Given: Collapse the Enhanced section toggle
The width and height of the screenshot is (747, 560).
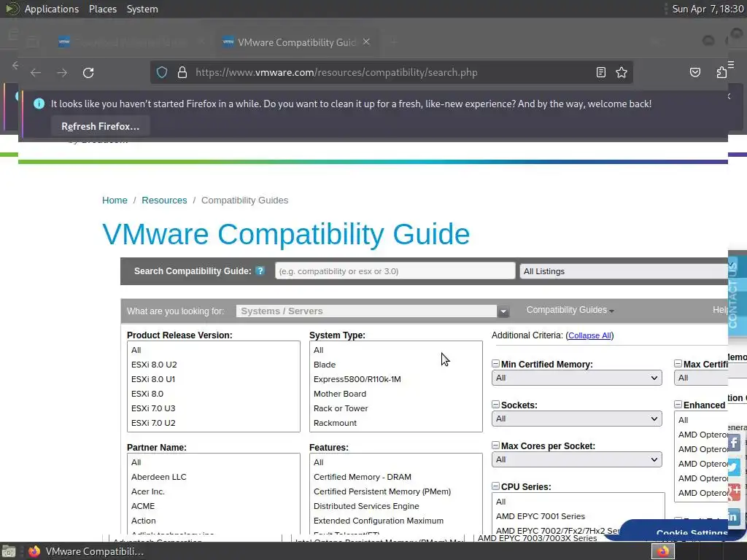Looking at the screenshot, I should [678, 405].
